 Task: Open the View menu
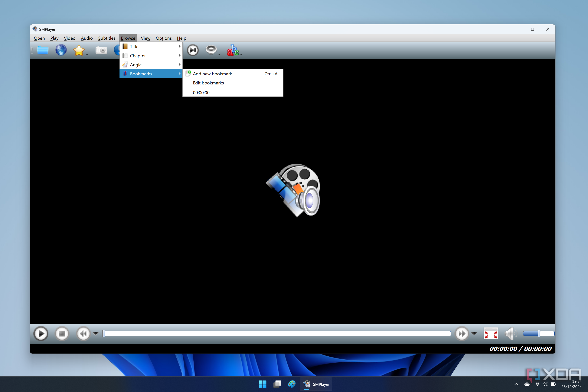tap(145, 38)
